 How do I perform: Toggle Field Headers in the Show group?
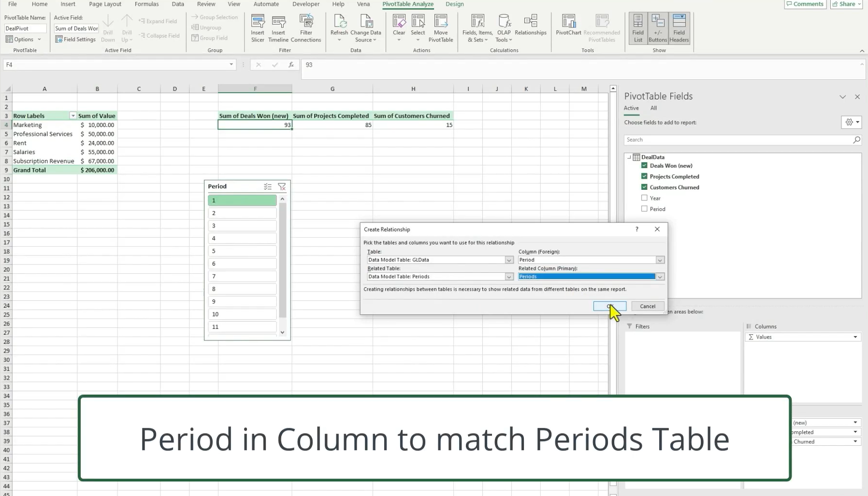[679, 28]
